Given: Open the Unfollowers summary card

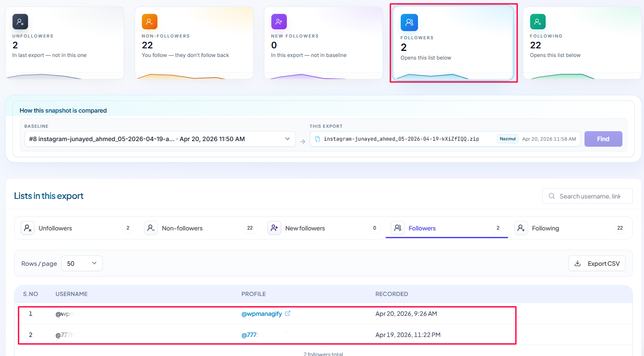Looking at the screenshot, I should [x=65, y=43].
